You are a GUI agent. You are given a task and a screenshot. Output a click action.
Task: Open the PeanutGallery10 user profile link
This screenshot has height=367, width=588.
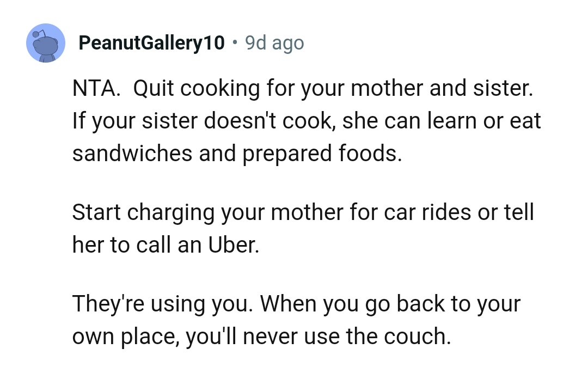[x=151, y=42]
